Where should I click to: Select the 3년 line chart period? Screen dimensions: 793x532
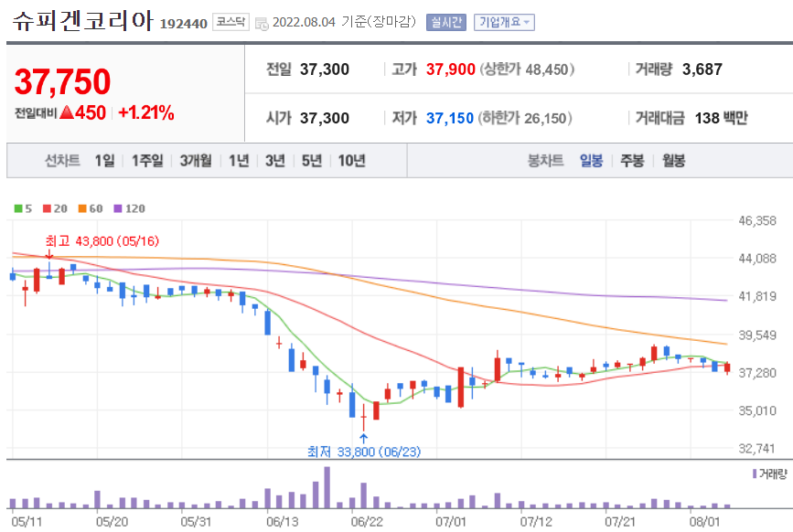click(275, 161)
